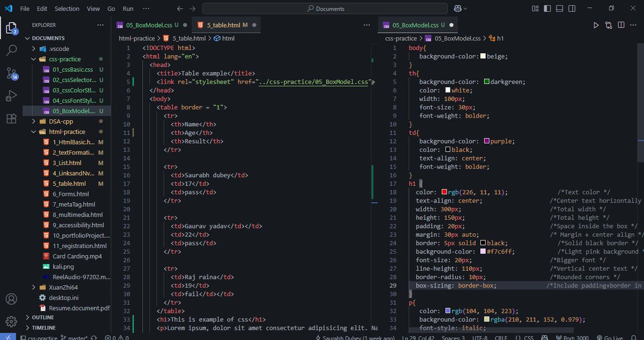Viewport: 644px width, 340px height.
Task: Open the Selection menu
Action: [67, 9]
